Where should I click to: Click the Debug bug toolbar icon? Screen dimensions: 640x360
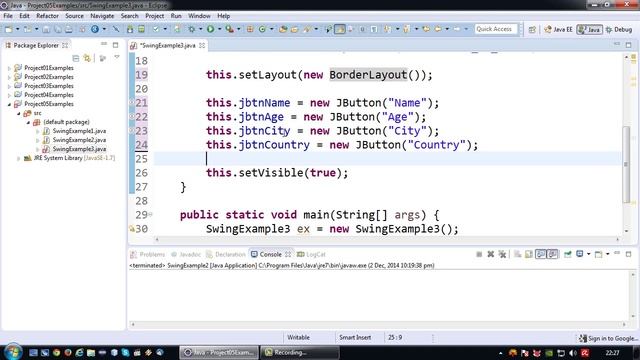click(191, 29)
